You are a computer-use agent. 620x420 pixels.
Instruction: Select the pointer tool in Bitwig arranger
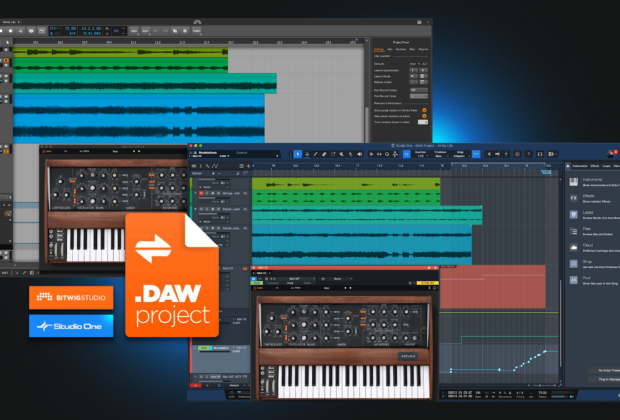[8, 42]
